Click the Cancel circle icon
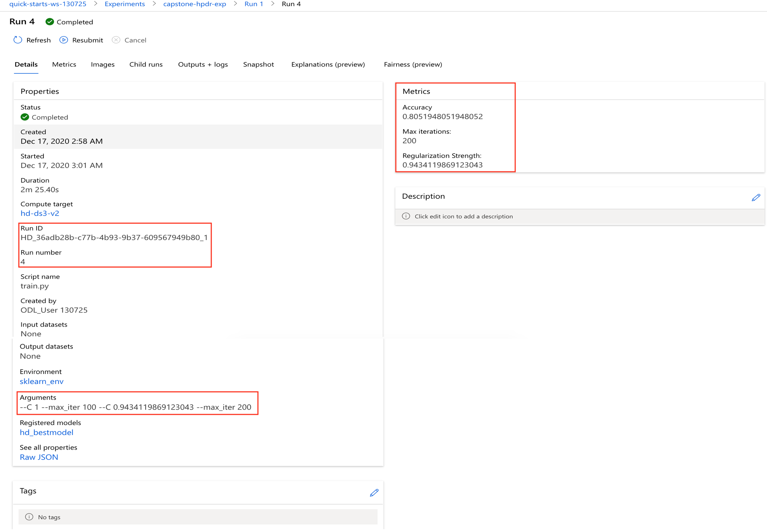The width and height of the screenshot is (767, 532). (116, 40)
